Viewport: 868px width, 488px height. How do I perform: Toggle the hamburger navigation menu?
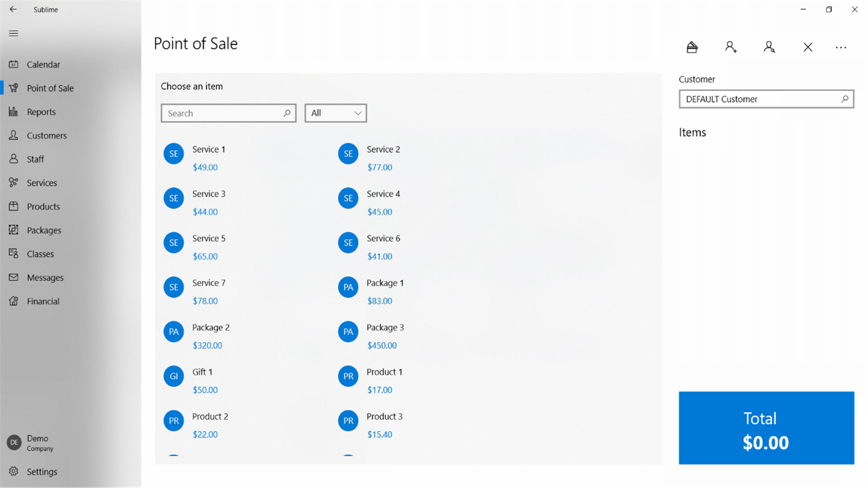[13, 33]
